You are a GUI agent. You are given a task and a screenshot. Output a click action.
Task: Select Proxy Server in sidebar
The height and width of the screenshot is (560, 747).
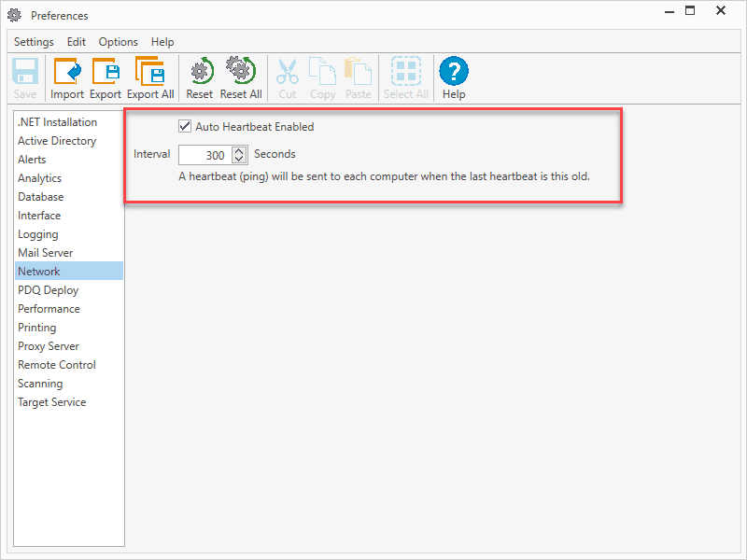[x=69, y=345]
